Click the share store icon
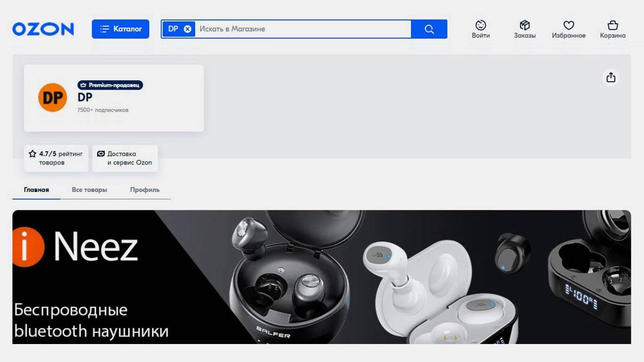 coord(611,77)
